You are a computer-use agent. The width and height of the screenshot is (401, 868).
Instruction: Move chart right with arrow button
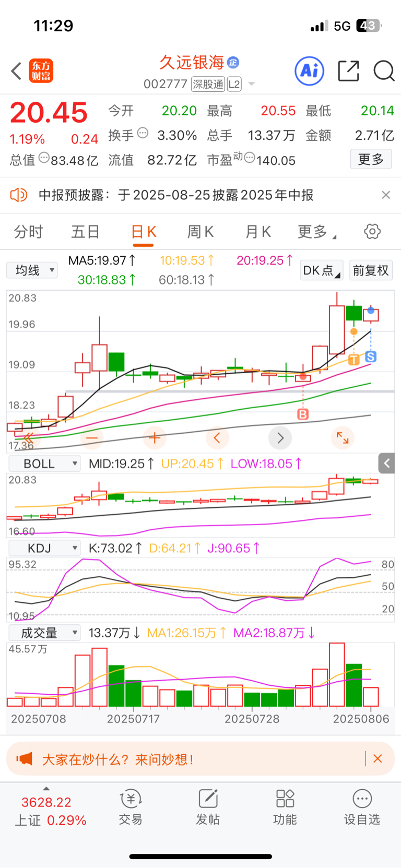pos(280,438)
